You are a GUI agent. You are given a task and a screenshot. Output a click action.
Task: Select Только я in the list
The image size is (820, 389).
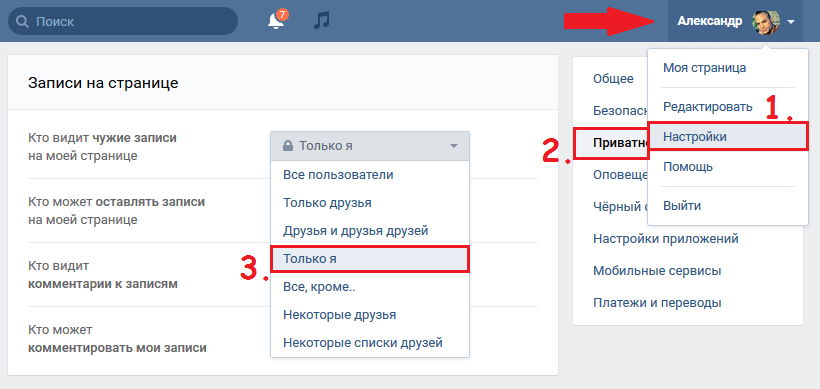click(370, 259)
